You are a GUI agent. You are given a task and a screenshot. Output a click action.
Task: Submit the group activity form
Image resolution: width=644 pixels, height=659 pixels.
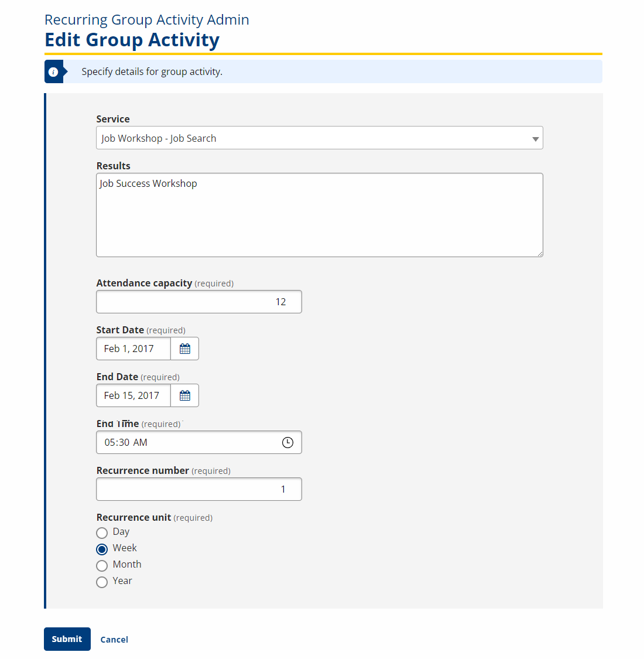coord(67,639)
